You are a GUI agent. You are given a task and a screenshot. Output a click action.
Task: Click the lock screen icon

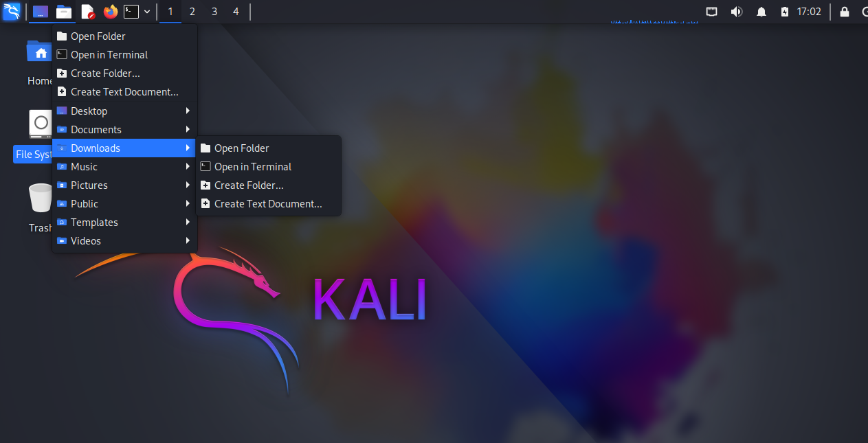(x=845, y=12)
